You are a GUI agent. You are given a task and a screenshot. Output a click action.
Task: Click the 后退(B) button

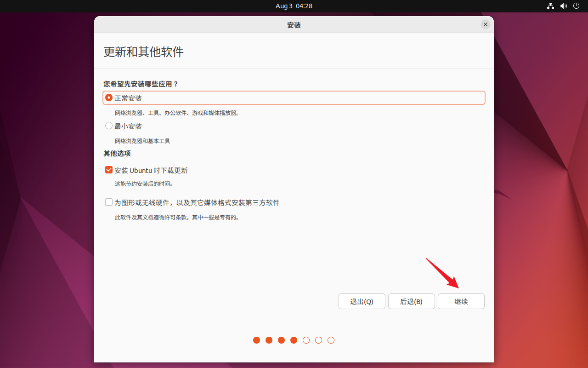click(411, 301)
